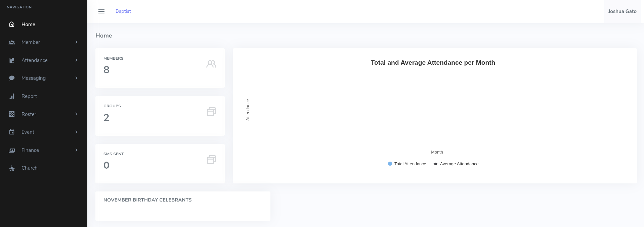Click the Messaging chat bubble icon
Image resolution: width=644 pixels, height=227 pixels.
[x=12, y=78]
